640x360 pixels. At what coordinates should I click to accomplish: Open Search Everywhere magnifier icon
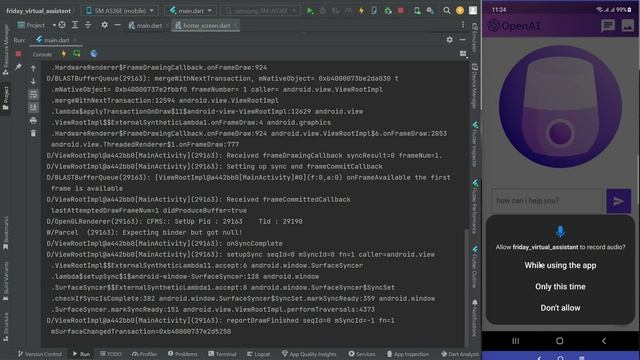447,11
